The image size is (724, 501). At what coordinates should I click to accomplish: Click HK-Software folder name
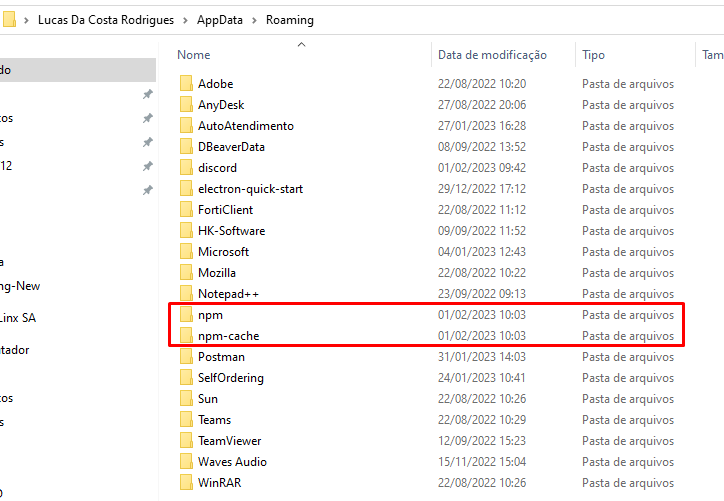[x=231, y=231]
